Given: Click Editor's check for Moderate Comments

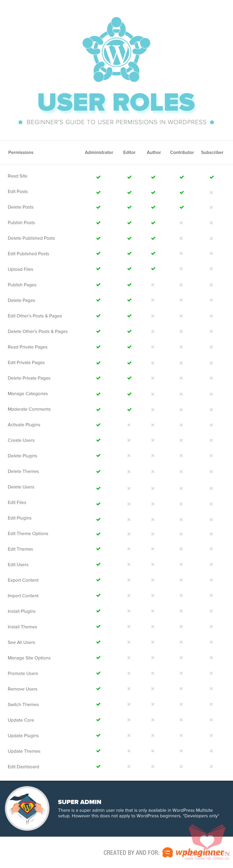Looking at the screenshot, I should [x=129, y=409].
